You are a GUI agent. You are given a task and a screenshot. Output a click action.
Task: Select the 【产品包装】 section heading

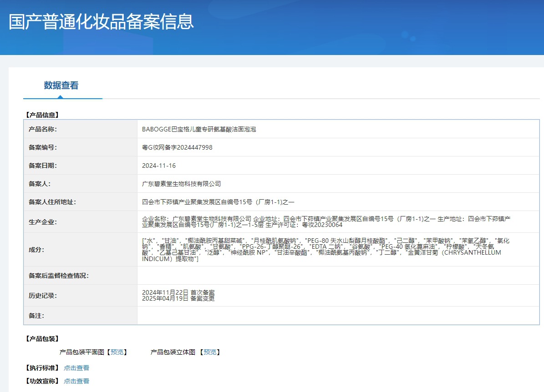click(x=42, y=339)
